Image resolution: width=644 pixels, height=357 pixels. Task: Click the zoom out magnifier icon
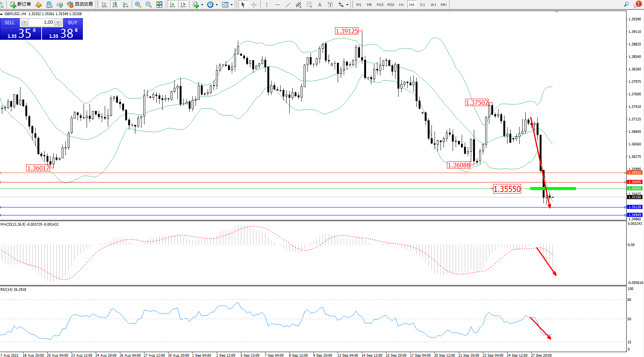[149, 5]
